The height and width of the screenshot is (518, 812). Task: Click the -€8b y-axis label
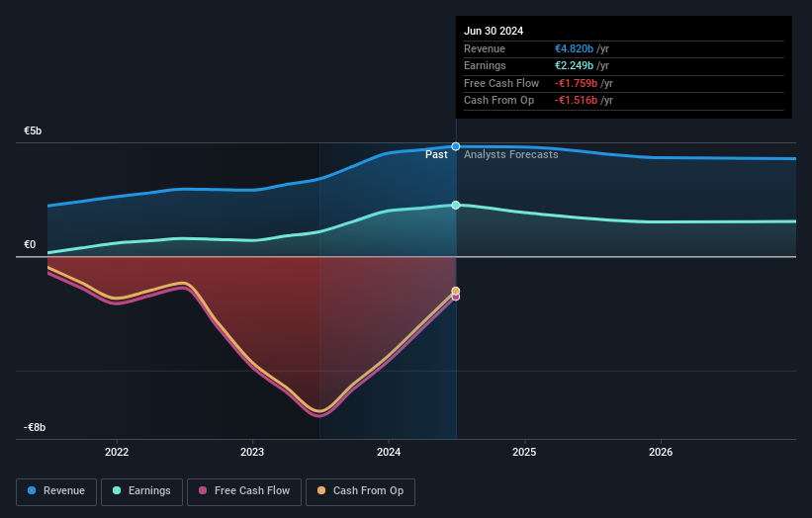[x=35, y=427]
